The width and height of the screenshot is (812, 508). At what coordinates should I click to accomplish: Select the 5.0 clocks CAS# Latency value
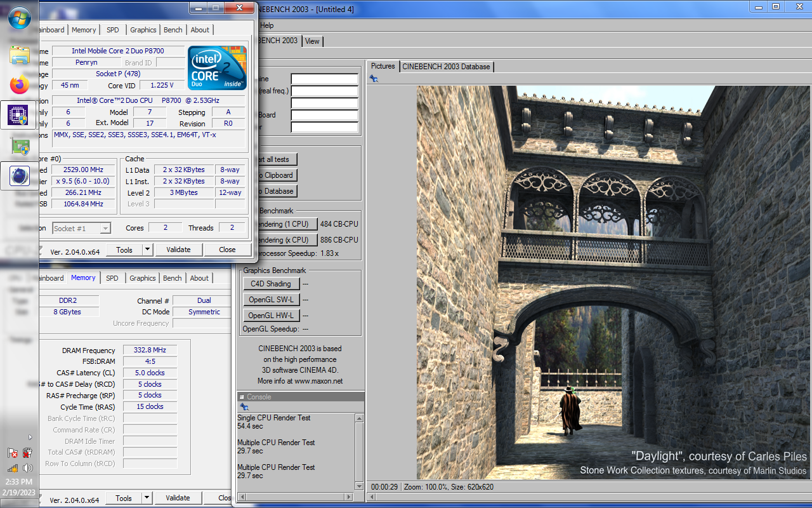(x=150, y=373)
